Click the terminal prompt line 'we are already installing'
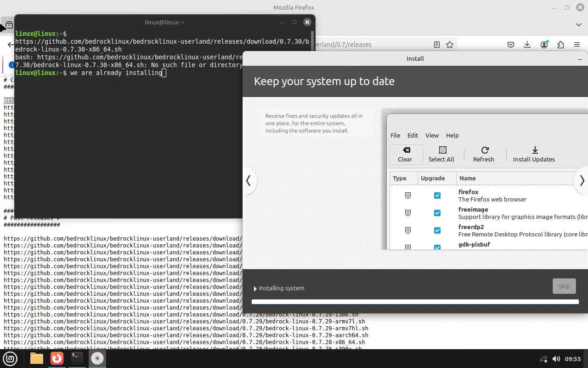This screenshot has height=368, width=588. coord(90,73)
